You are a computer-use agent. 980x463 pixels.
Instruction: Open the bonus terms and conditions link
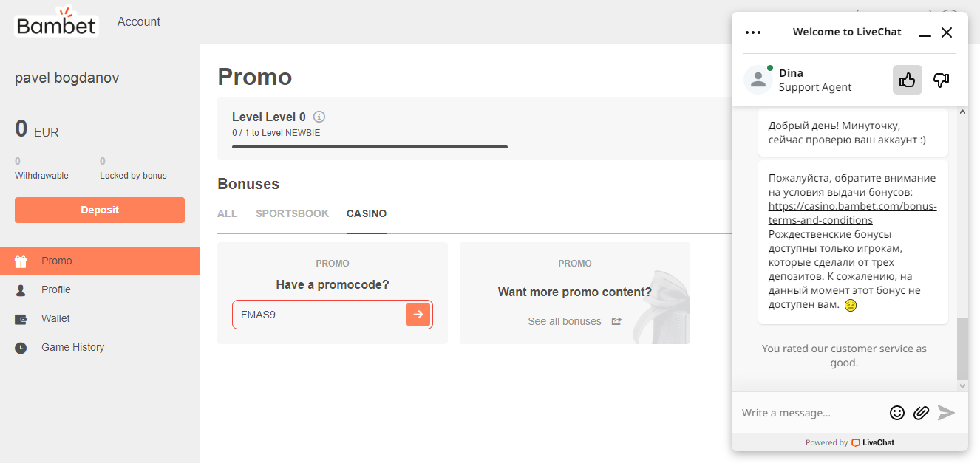click(x=852, y=213)
